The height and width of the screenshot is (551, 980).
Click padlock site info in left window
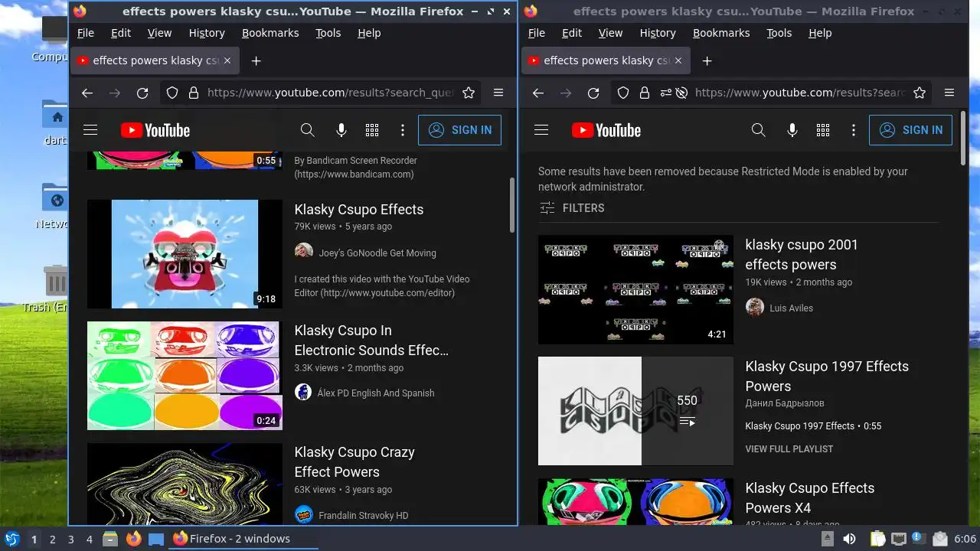[194, 93]
